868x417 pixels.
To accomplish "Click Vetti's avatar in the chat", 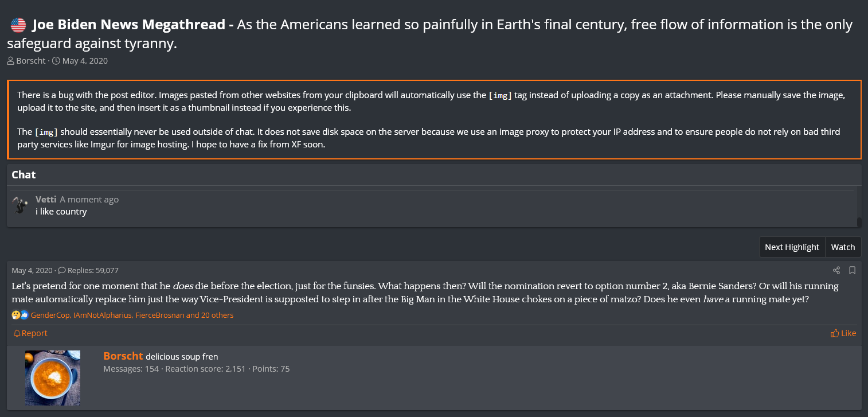I will pyautogui.click(x=21, y=205).
